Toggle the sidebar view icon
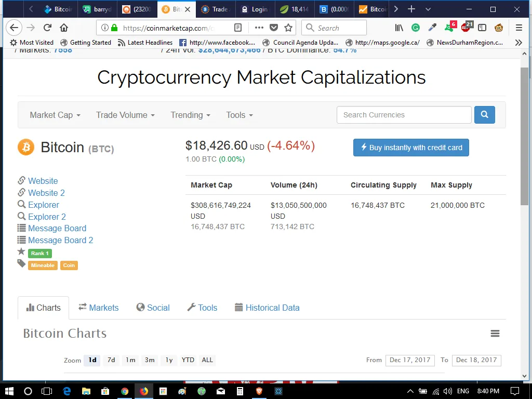The image size is (532, 399). point(482,28)
